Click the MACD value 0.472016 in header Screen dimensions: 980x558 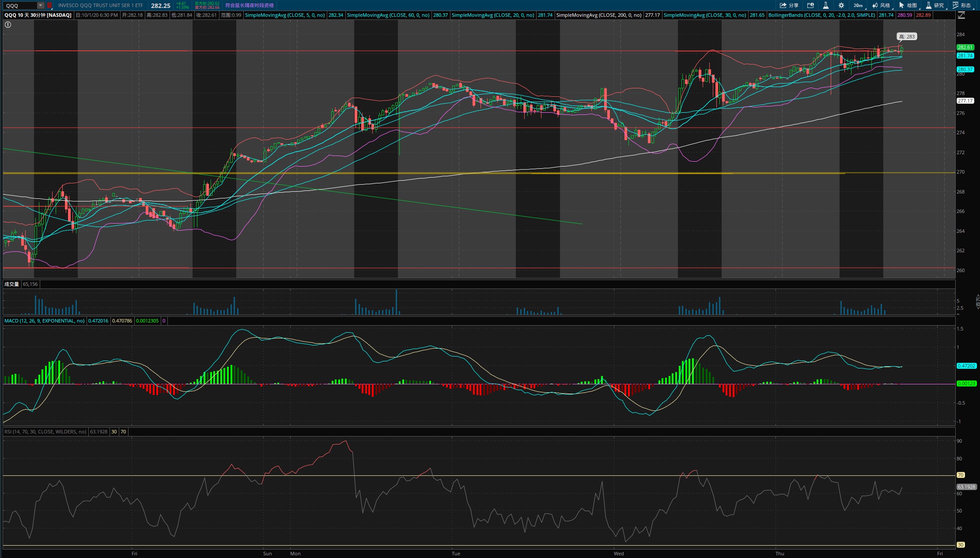tap(98, 321)
